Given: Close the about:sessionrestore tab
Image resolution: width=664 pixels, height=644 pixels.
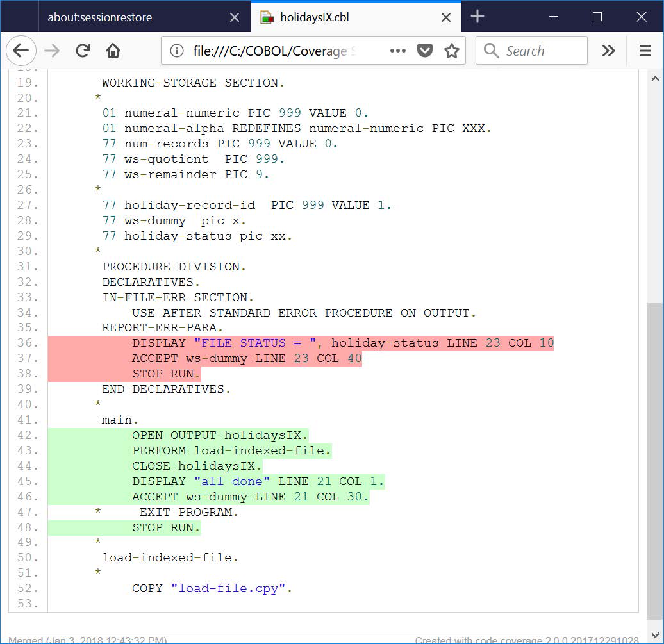Looking at the screenshot, I should coord(235,18).
